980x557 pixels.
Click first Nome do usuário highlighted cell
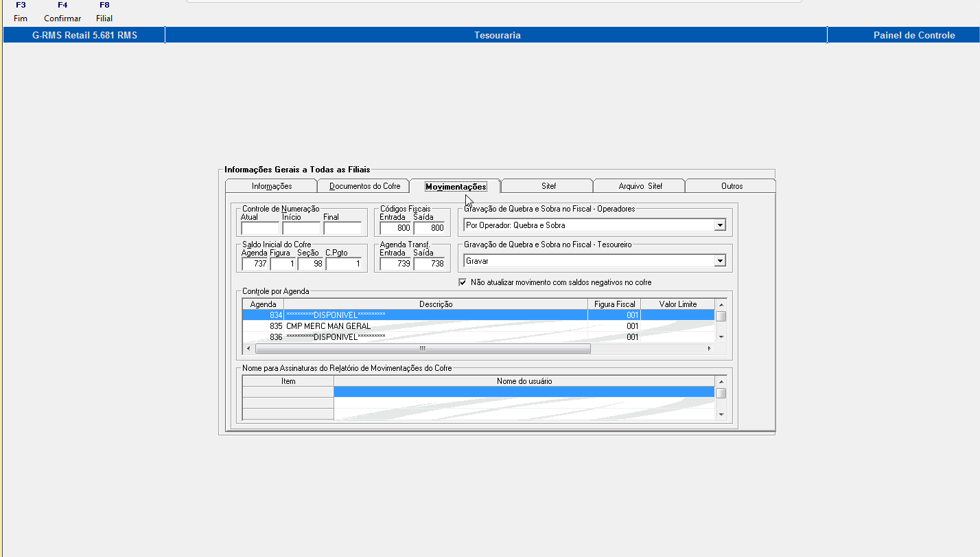(524, 392)
